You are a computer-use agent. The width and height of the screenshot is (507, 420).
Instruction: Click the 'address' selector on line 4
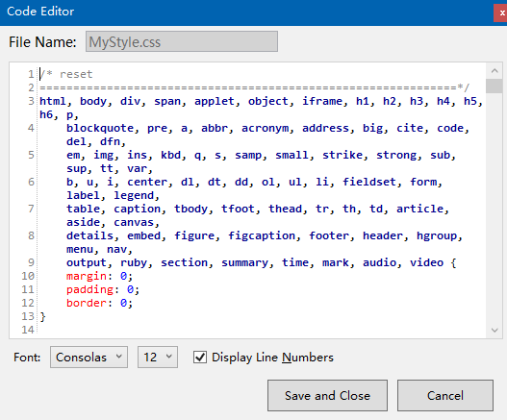click(x=325, y=128)
